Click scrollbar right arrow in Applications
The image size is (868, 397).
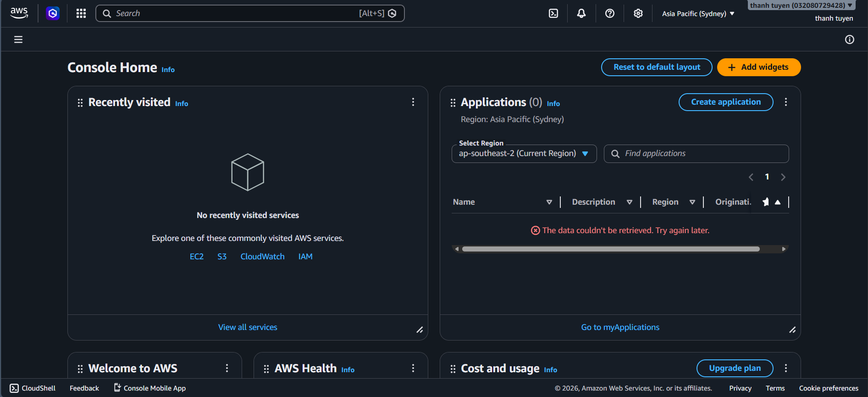tap(784, 249)
